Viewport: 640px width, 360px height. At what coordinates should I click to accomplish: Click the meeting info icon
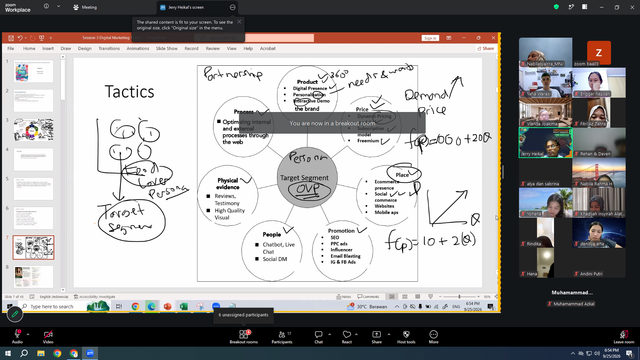46,7
